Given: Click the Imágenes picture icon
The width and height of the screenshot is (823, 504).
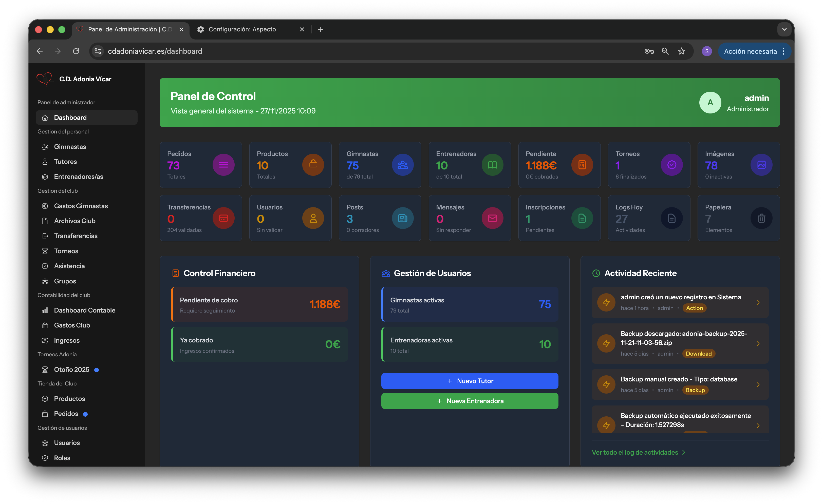Looking at the screenshot, I should [761, 165].
